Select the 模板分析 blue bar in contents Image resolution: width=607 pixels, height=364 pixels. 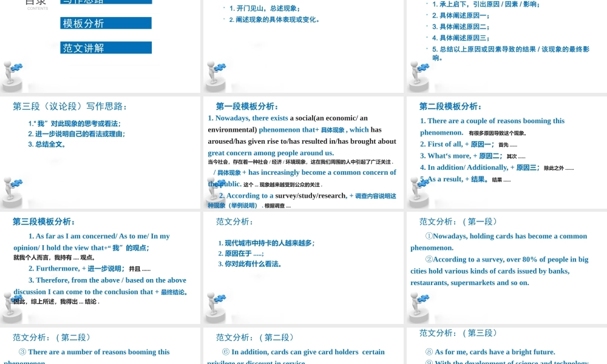(106, 23)
